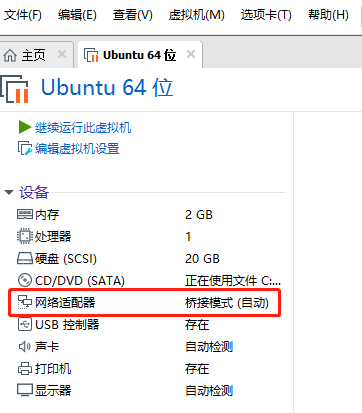Select the 处理器 device entry
Viewport: 362px width, 413px height.
[x=53, y=237]
